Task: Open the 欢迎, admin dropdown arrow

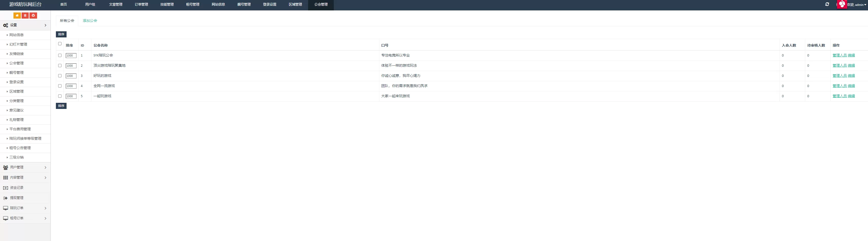Action: click(865, 5)
